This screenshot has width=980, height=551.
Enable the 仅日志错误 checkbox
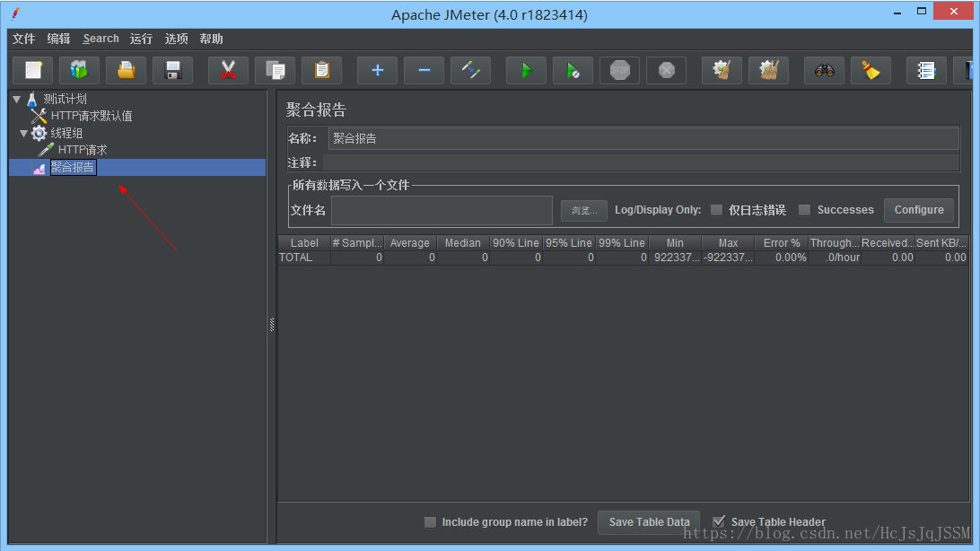pos(717,210)
